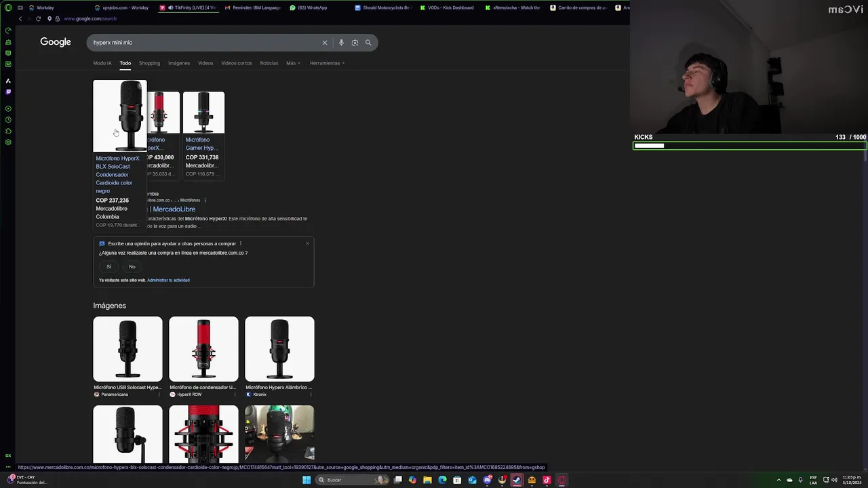Switch to Videos cortos tab

pos(236,63)
